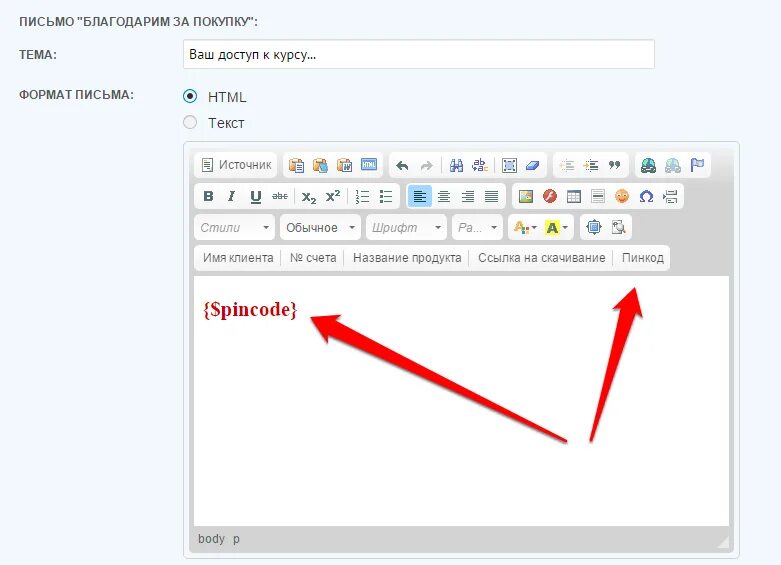This screenshot has height=565, width=781.
Task: Click the Источник source button
Action: coord(236,165)
